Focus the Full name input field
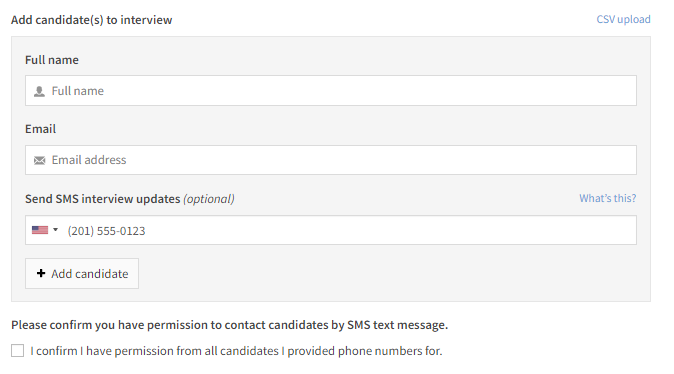The width and height of the screenshot is (674, 374). click(x=331, y=91)
